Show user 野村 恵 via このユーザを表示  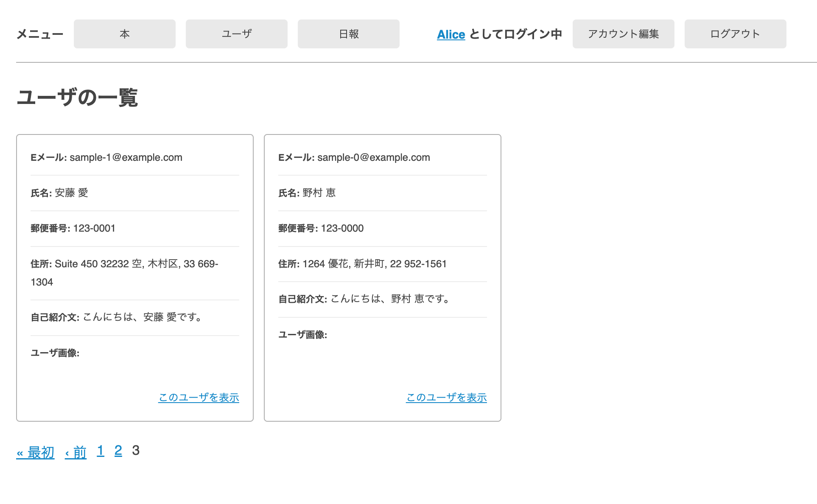(x=446, y=398)
